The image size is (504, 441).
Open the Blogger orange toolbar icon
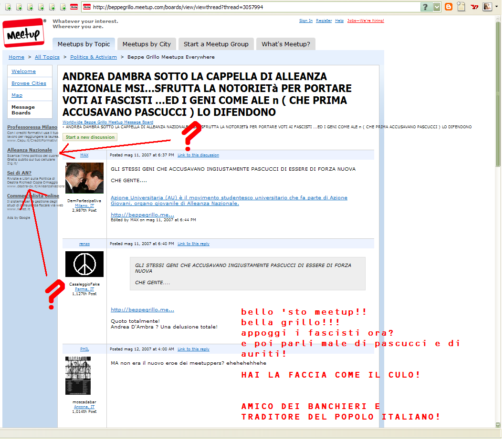point(448,7)
